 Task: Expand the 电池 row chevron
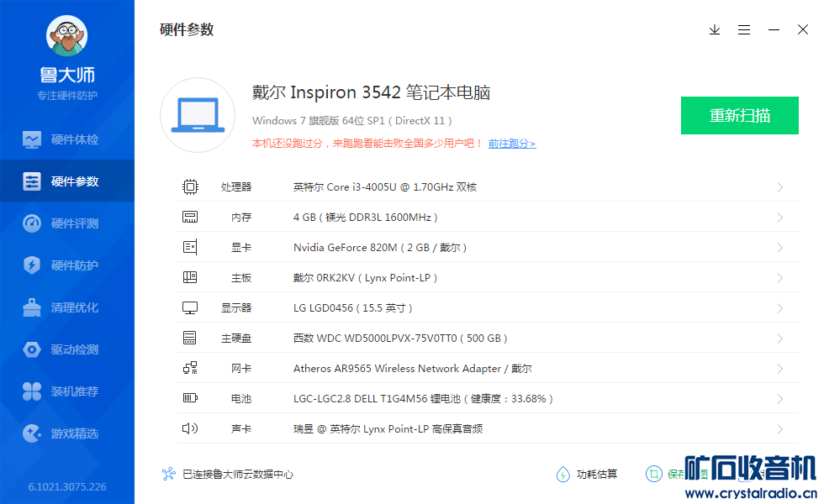[x=780, y=399]
